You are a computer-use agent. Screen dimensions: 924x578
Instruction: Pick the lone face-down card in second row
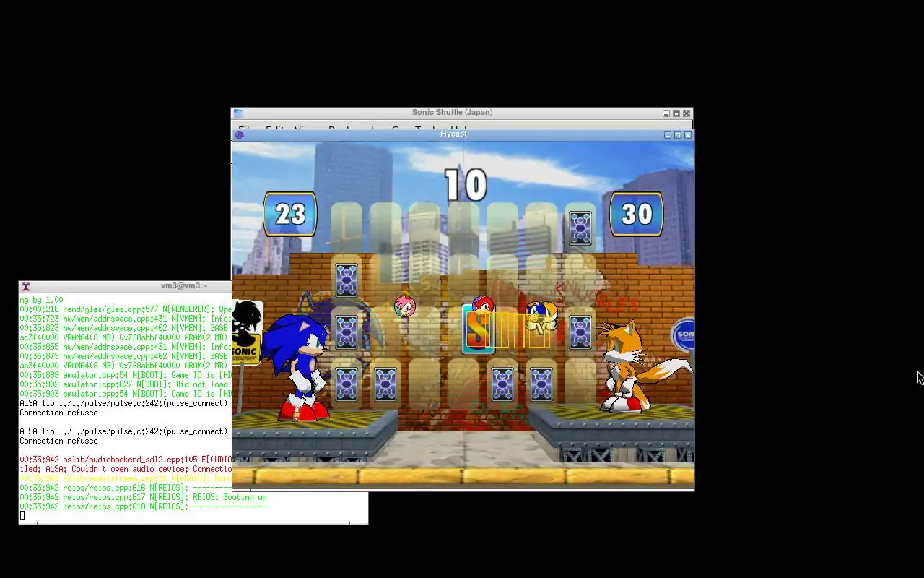point(346,280)
